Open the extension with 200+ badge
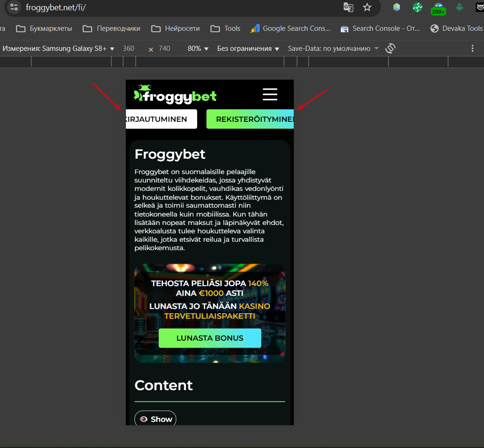 click(438, 9)
